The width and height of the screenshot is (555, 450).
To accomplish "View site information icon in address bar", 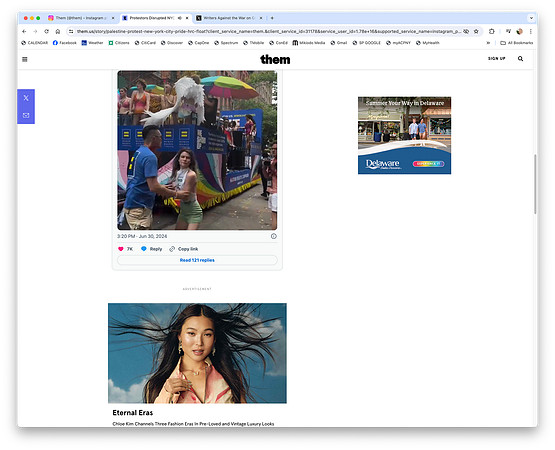I will [x=71, y=32].
